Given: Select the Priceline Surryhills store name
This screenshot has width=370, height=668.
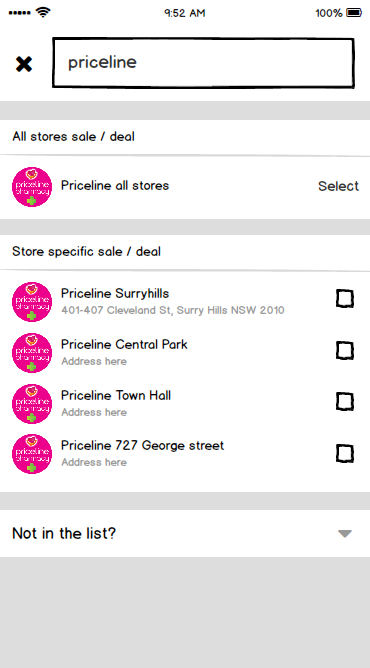Looking at the screenshot, I should [115, 294].
